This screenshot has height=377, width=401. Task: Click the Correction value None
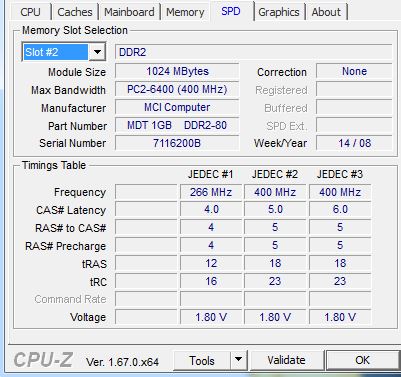click(x=354, y=71)
